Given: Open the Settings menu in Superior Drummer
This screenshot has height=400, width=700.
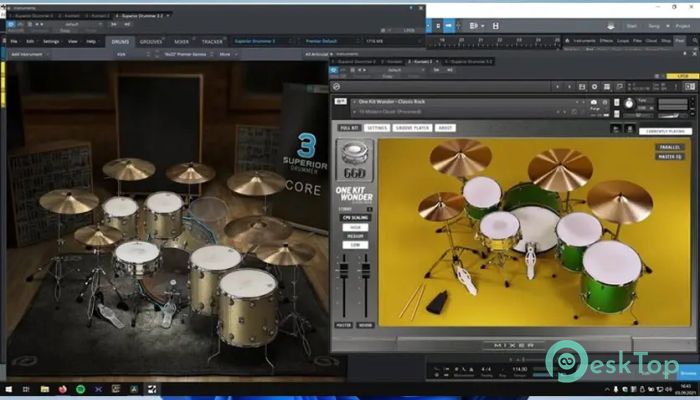Looking at the screenshot, I should pyautogui.click(x=51, y=42).
